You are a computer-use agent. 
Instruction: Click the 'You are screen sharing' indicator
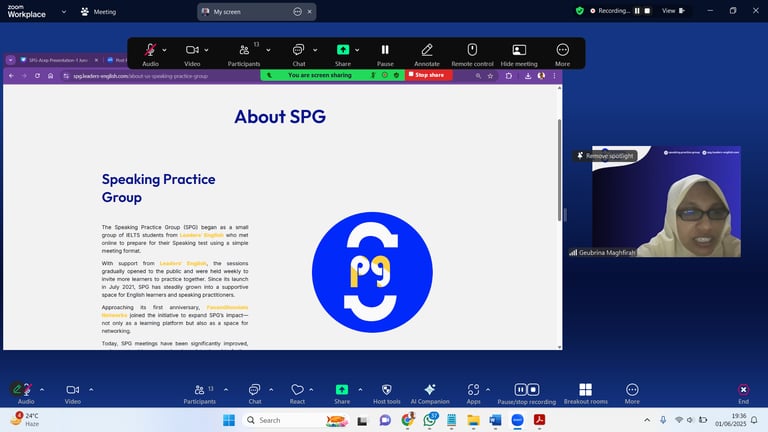click(x=319, y=75)
